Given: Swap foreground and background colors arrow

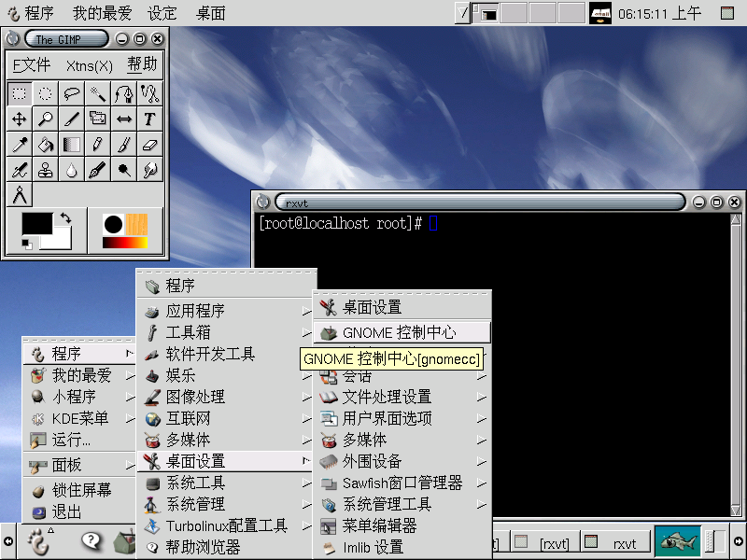Looking at the screenshot, I should 65,218.
